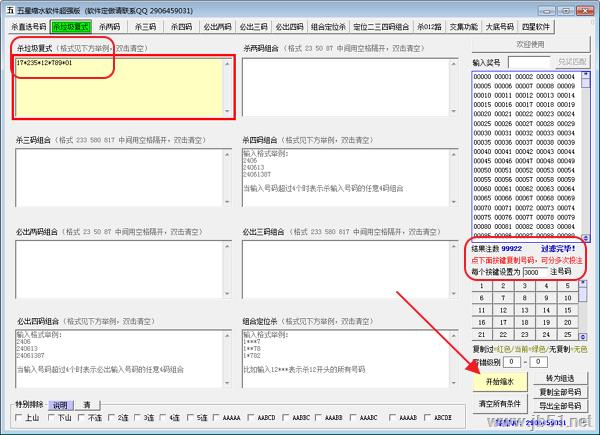This screenshot has width=600, height=435.
Task: Tick the 不连 checkbox
Action: coord(81,417)
